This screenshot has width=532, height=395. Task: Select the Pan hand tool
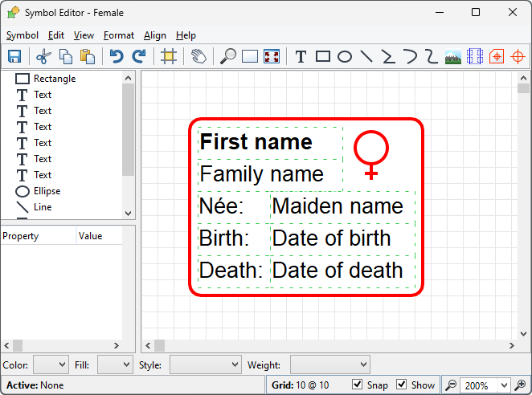[198, 56]
